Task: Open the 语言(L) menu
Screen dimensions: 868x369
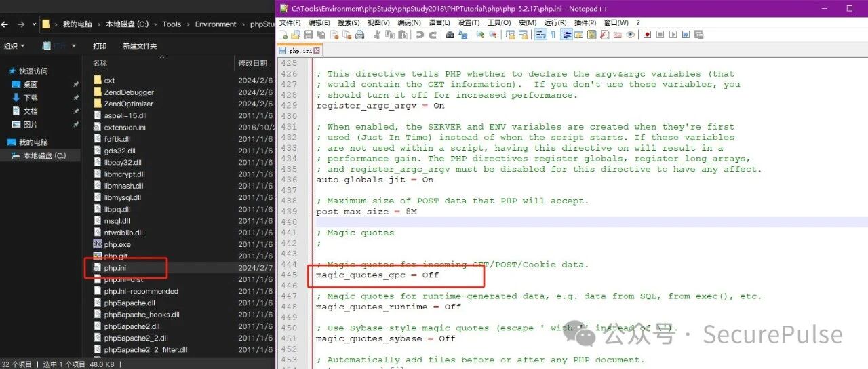Action: pos(439,22)
